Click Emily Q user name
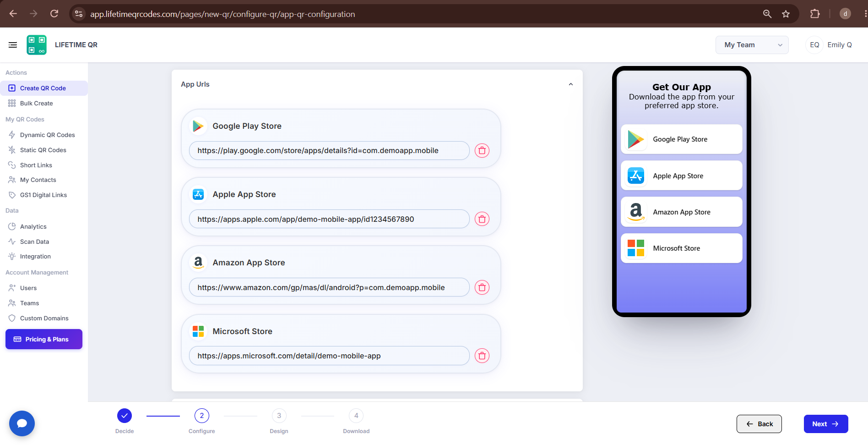 840,45
